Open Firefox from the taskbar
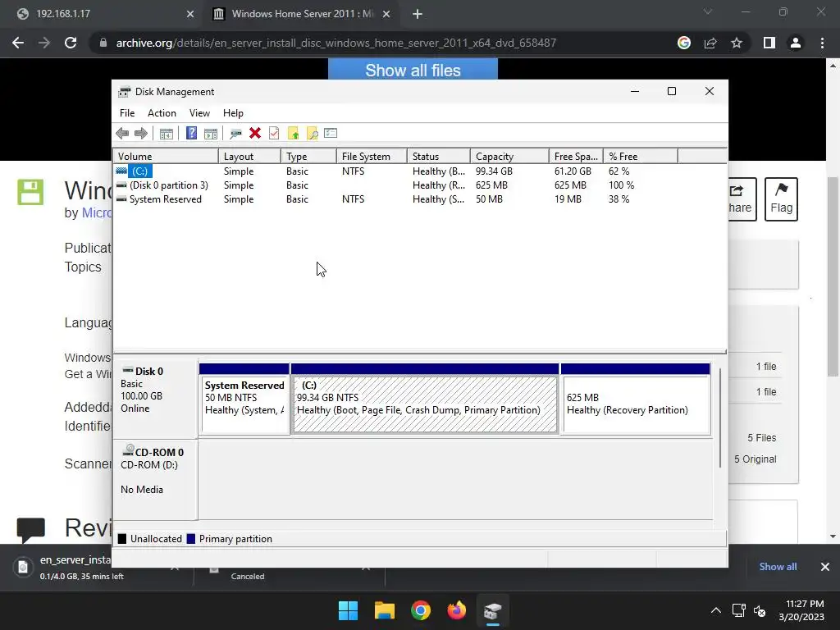Screen dimensions: 840x630 [x=456, y=610]
